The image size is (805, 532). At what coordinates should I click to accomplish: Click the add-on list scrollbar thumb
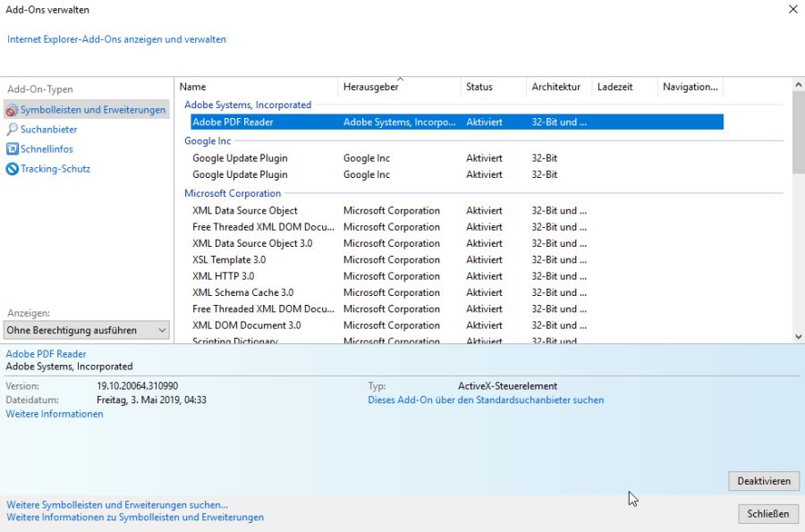(799, 132)
